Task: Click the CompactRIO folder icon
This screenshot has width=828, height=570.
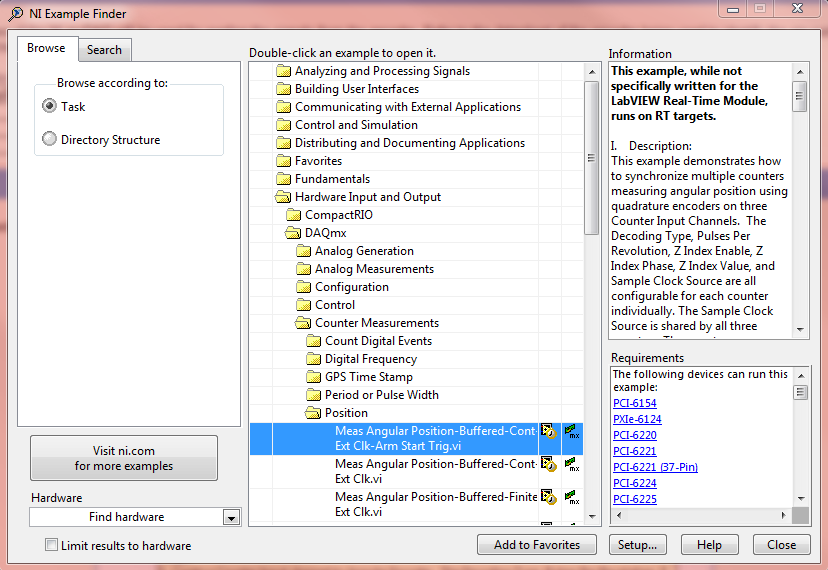Action: (x=294, y=214)
